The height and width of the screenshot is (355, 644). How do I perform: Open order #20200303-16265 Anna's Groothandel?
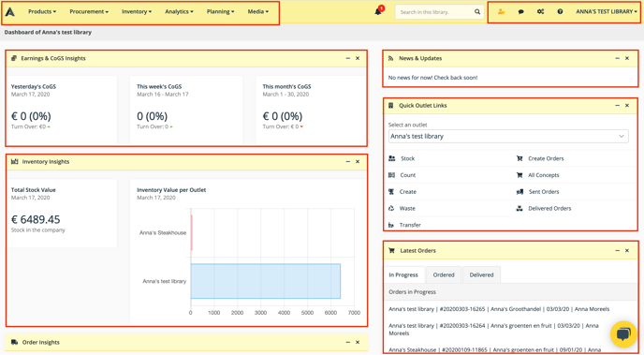pyautogui.click(x=499, y=309)
